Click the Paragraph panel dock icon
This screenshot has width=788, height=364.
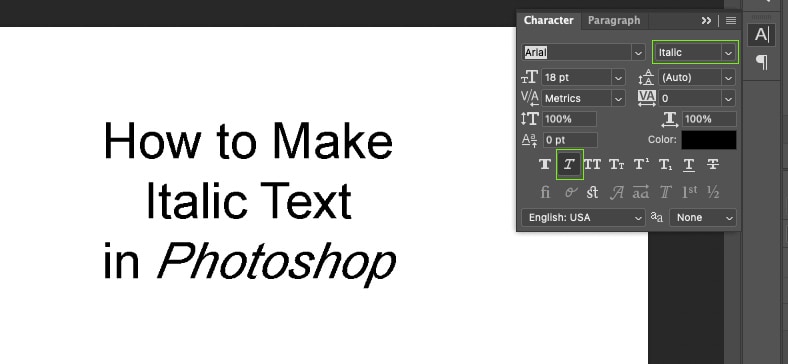(762, 62)
